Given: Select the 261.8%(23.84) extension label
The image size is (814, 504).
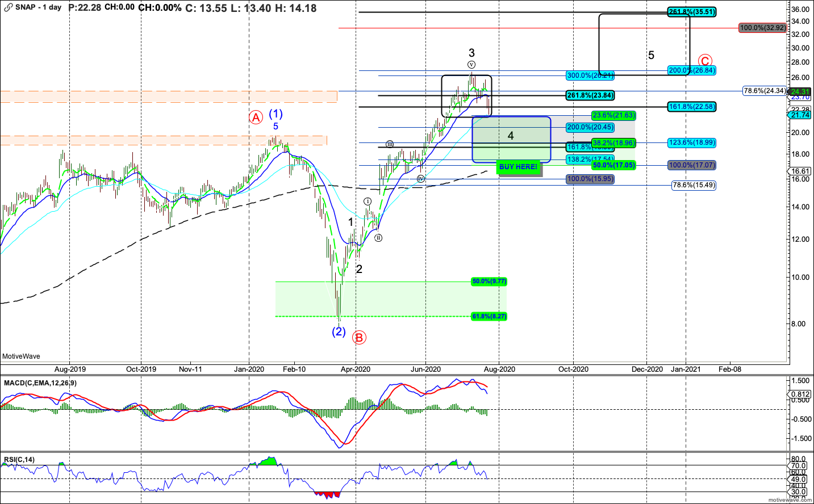Looking at the screenshot, I should pyautogui.click(x=590, y=95).
